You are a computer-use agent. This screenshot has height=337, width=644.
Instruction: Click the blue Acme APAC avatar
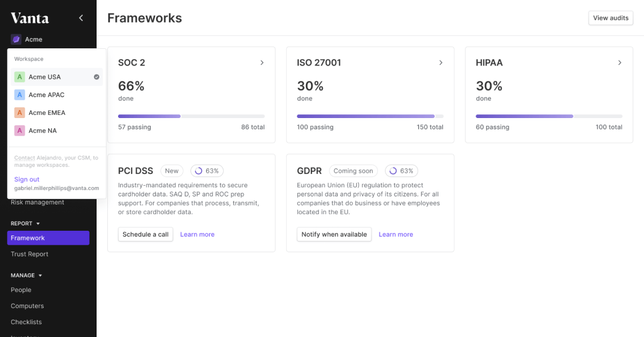[21, 94]
